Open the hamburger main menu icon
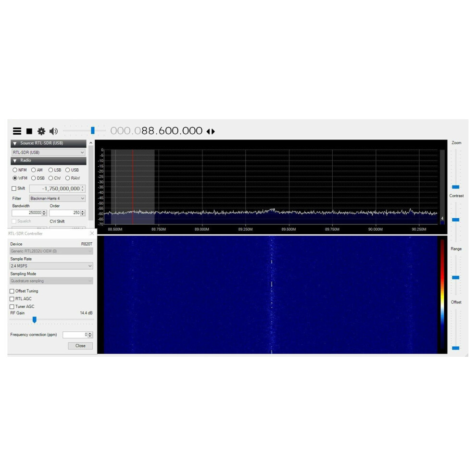 point(17,131)
